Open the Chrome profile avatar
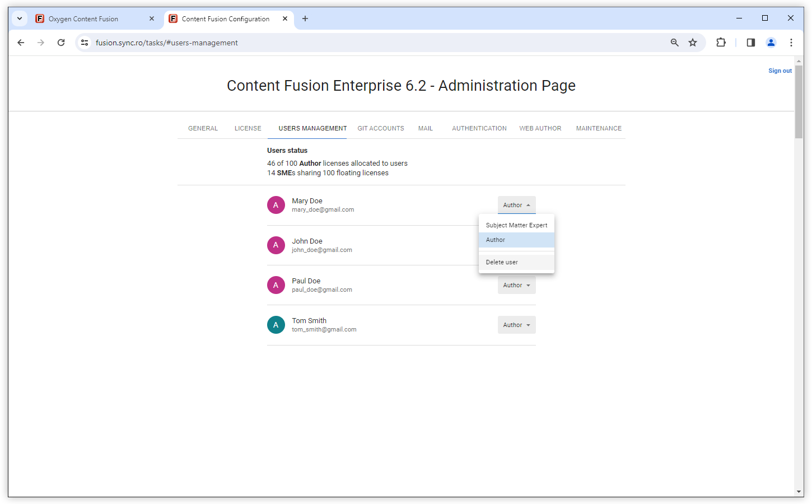812x504 pixels. (771, 43)
